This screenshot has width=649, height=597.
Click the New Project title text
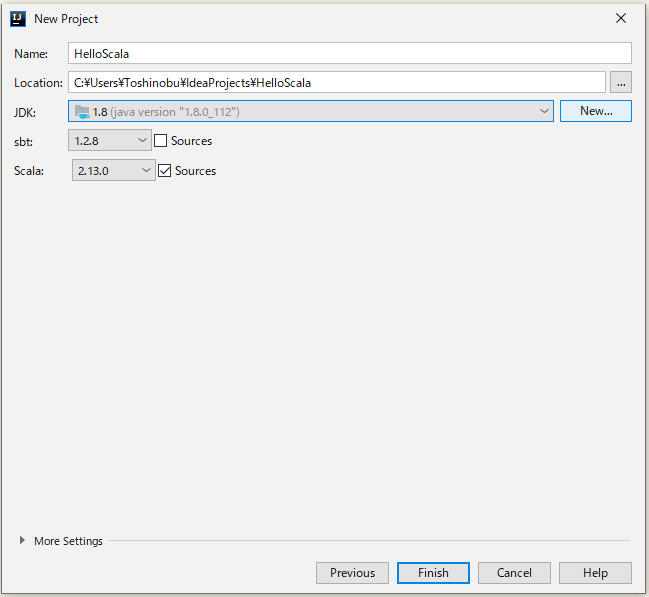tap(66, 19)
